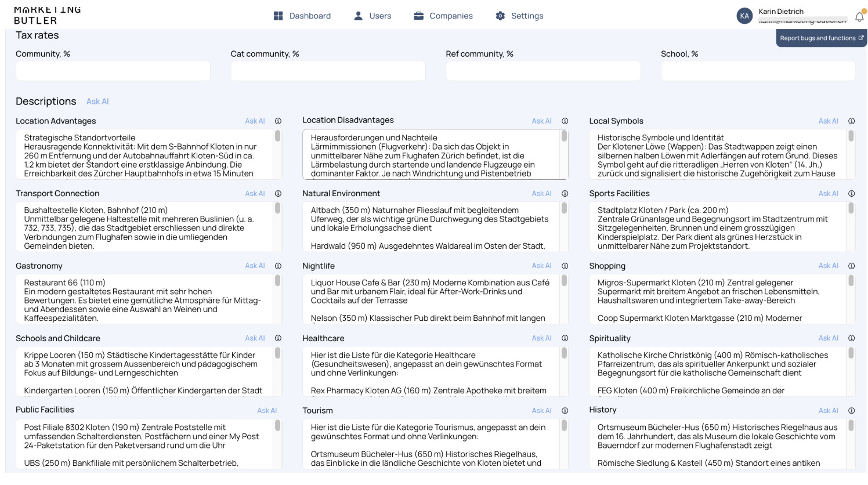868x485 pixels.
Task: Open the Local Symbols info icon
Action: click(851, 121)
